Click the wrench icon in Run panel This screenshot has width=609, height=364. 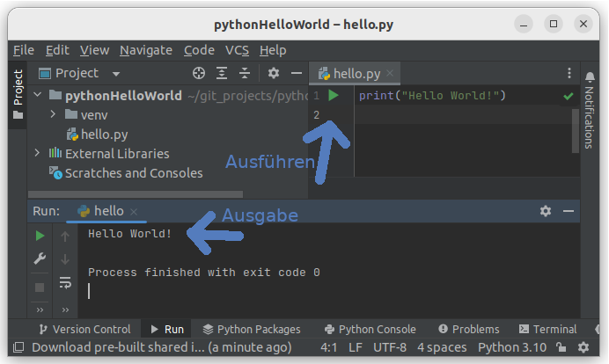tap(40, 258)
